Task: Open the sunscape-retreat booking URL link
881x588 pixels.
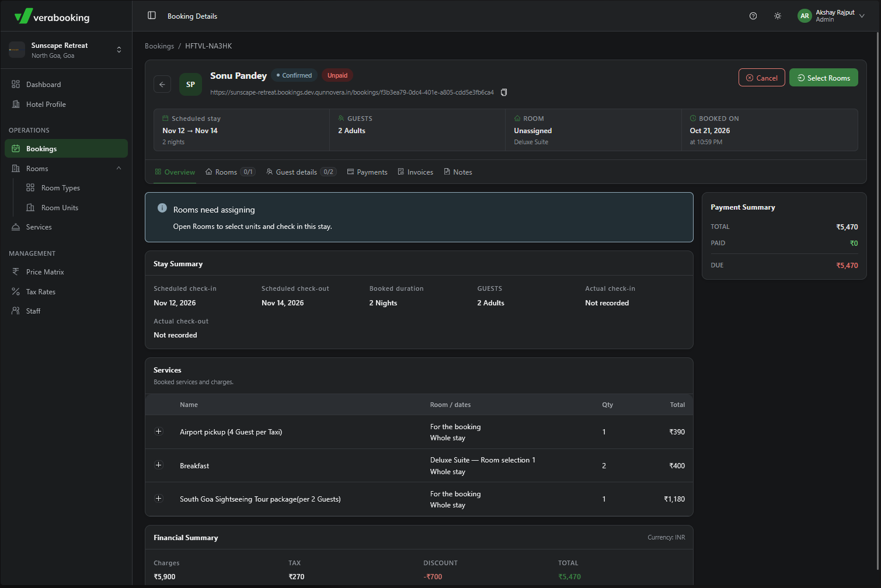Action: point(352,92)
